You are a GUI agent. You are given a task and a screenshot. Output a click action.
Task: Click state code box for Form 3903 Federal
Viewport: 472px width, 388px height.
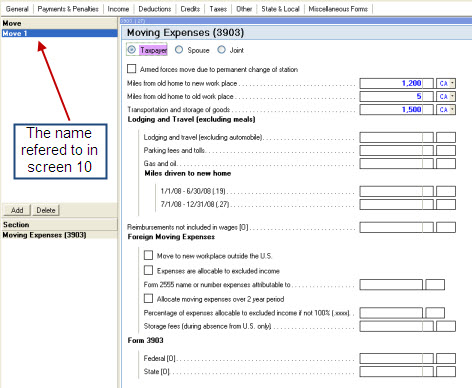tap(446, 358)
